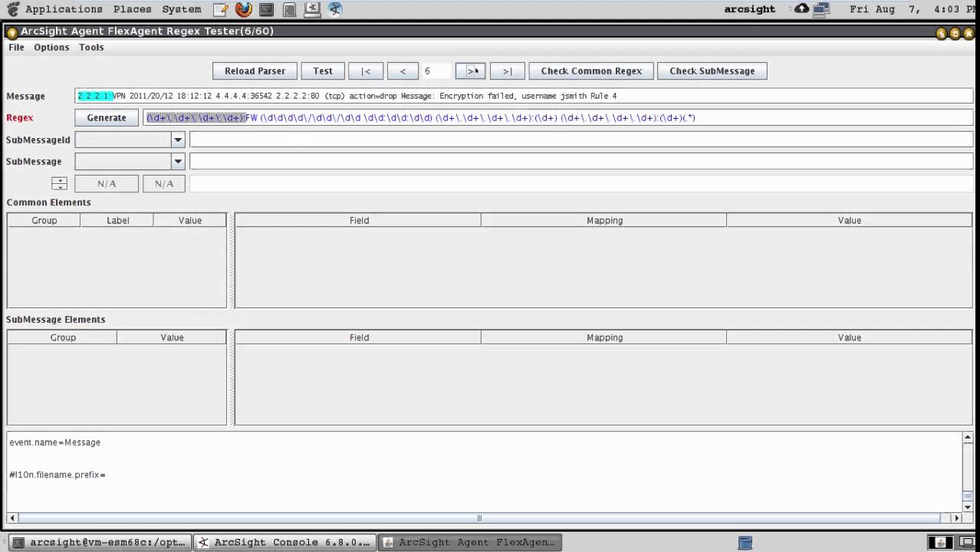Click the Group column header in Common Elements
This screenshot has height=552, width=980.
coord(44,220)
